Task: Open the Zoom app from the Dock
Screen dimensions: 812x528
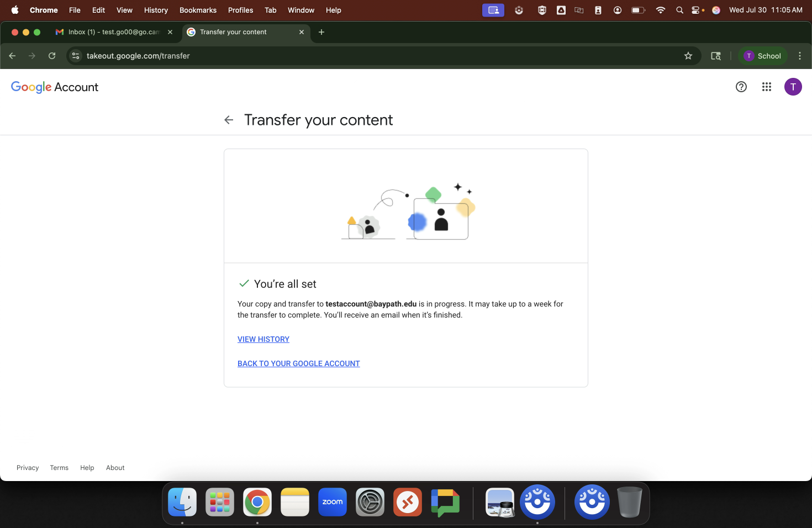Action: pos(332,502)
